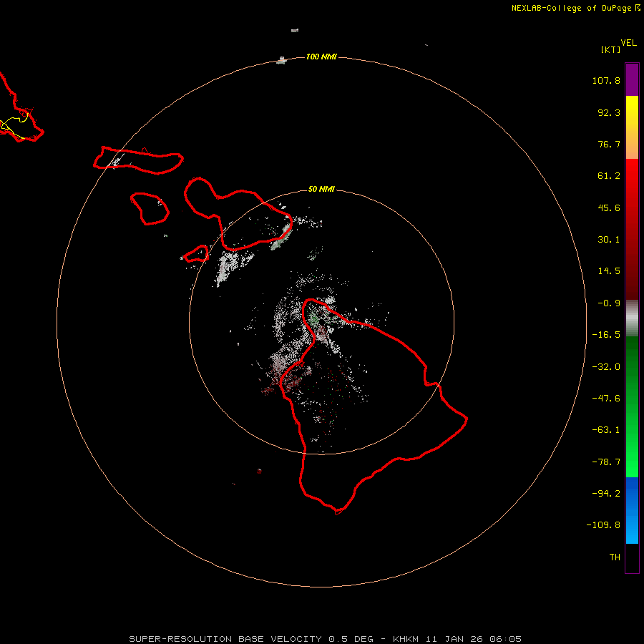Click the Kahoolawe island outline
The image size is (644, 644).
tap(196, 254)
